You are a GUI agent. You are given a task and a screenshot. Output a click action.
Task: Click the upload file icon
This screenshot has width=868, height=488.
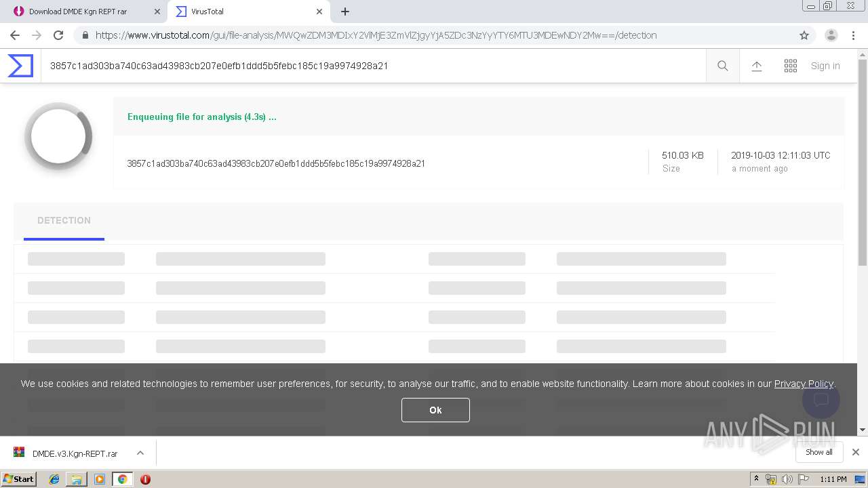point(757,66)
